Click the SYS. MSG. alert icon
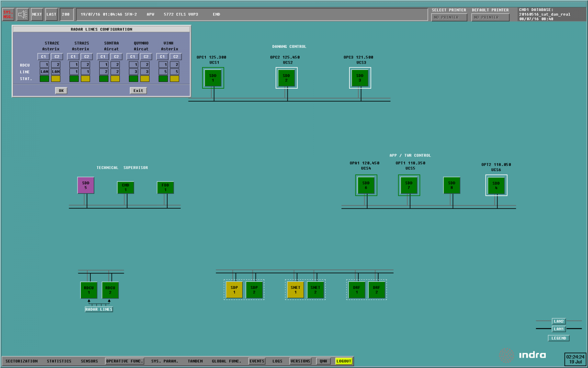588x368 pixels. tap(8, 14)
